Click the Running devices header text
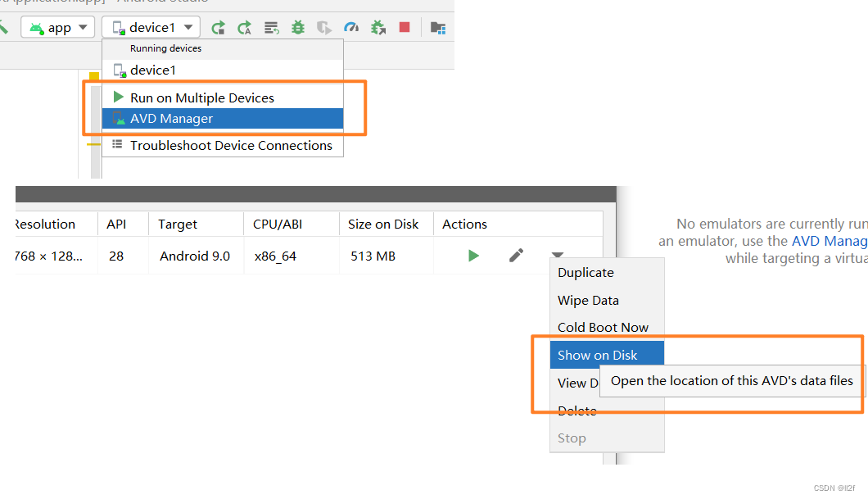Viewport: 868px width, 499px height. [x=165, y=48]
